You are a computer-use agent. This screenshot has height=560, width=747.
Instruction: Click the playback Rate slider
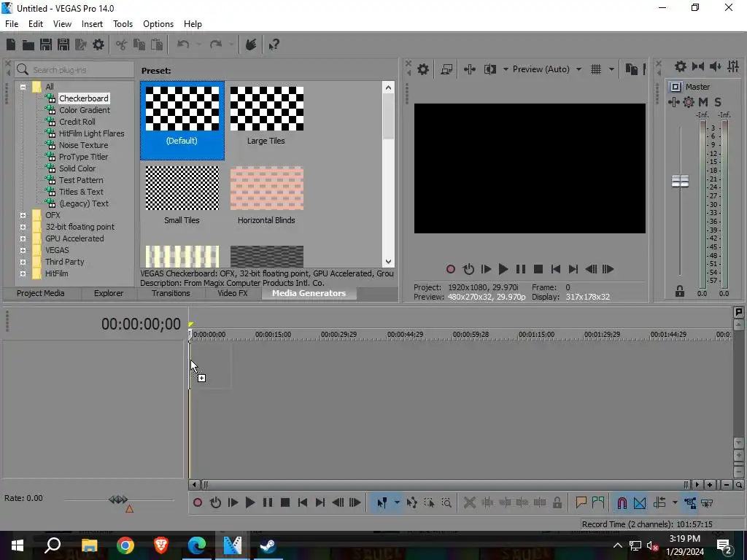click(x=118, y=499)
